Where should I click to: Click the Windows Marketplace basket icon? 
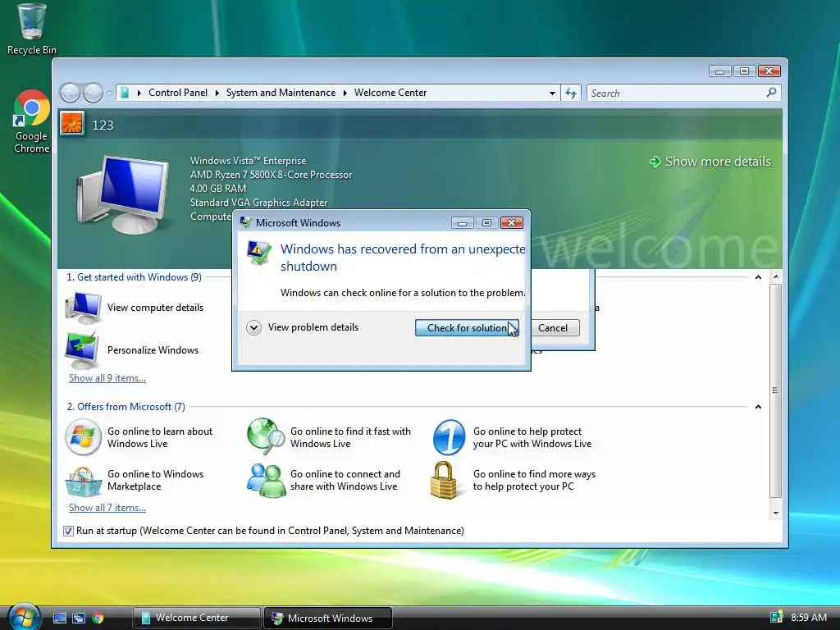(83, 481)
